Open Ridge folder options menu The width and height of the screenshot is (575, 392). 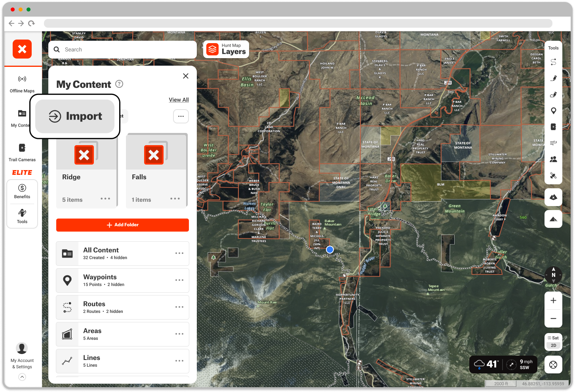(x=105, y=199)
